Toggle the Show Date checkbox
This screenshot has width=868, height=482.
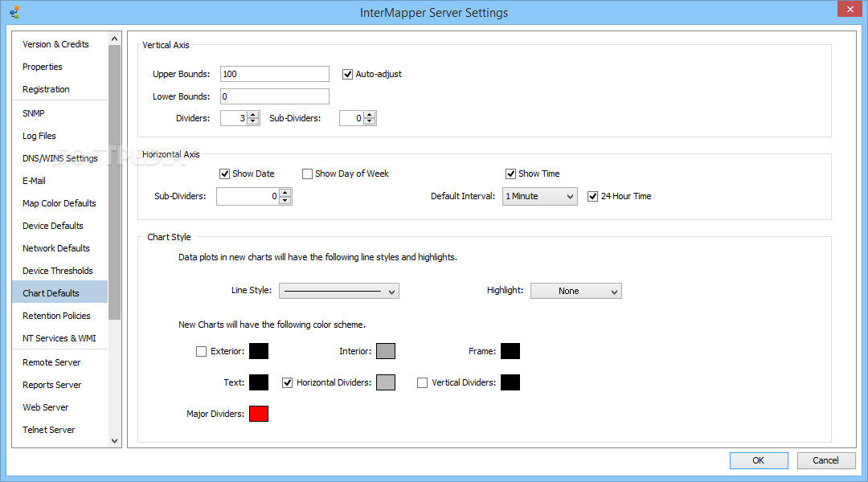(225, 174)
